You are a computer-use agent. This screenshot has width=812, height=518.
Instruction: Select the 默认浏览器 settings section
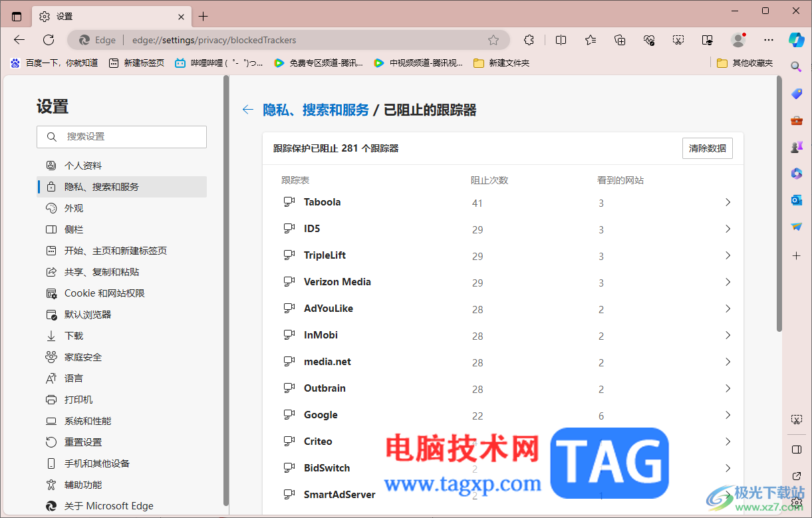[x=122, y=315]
